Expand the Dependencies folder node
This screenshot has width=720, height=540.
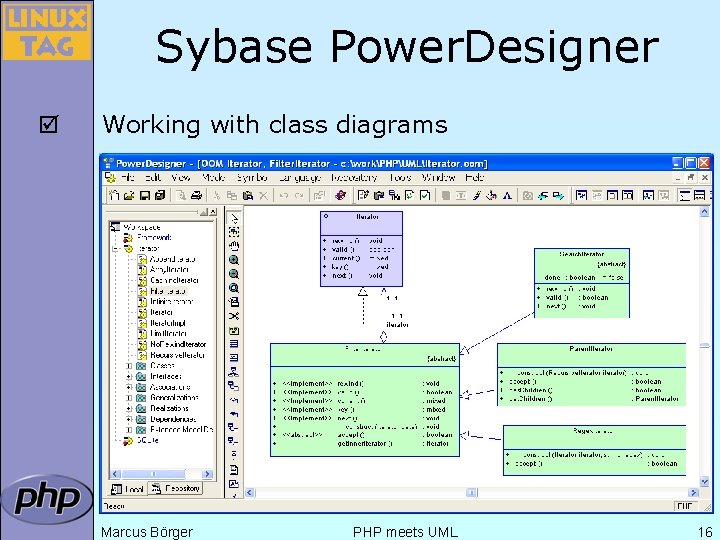129,419
